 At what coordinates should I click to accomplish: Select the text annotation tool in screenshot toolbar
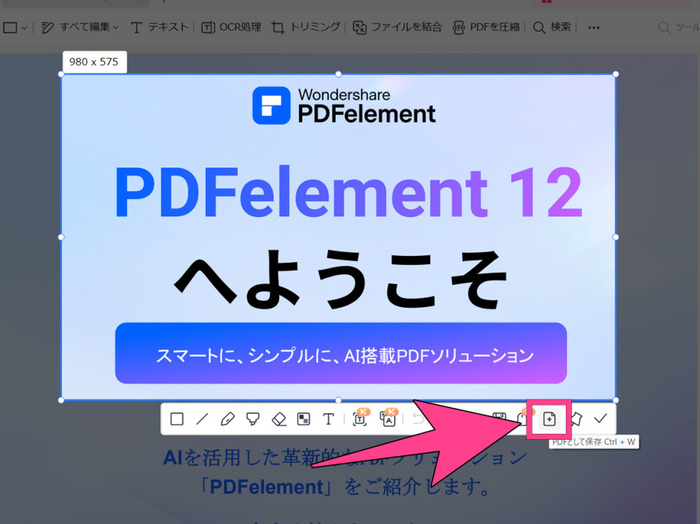(329, 419)
